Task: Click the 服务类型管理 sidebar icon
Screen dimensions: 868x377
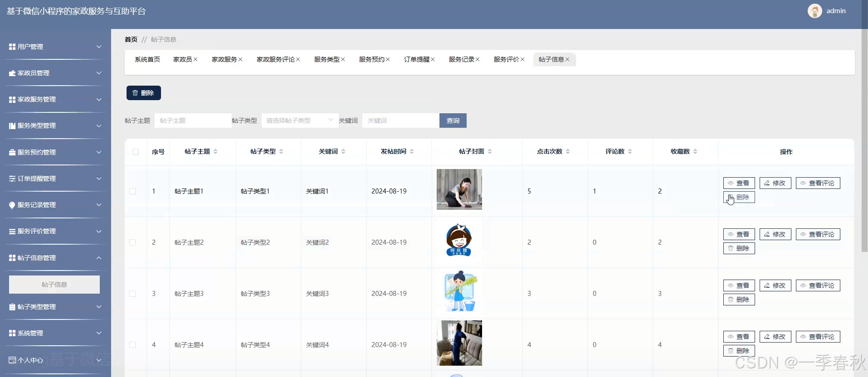Action: pos(12,126)
